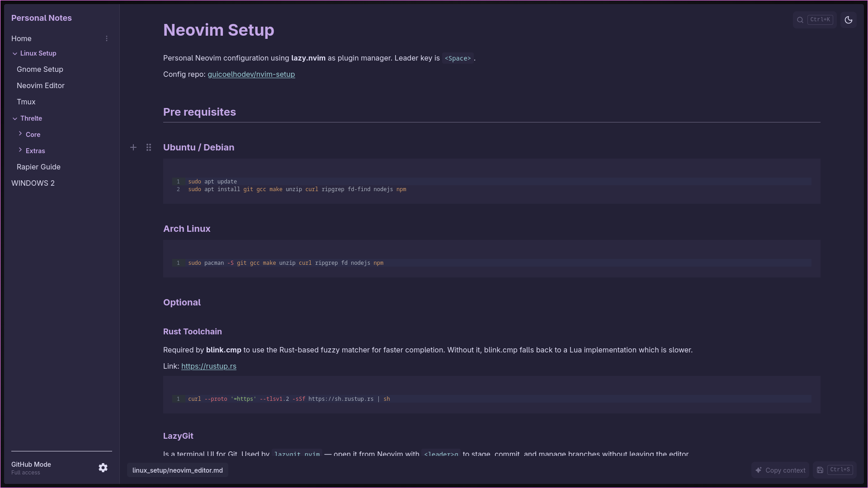Open the Tmux note
868x488 pixels.
(x=26, y=102)
